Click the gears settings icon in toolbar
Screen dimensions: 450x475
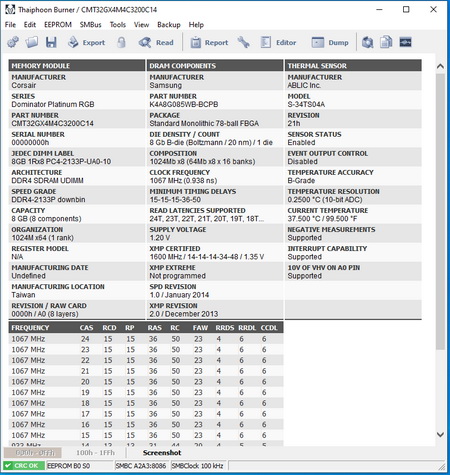[13, 42]
